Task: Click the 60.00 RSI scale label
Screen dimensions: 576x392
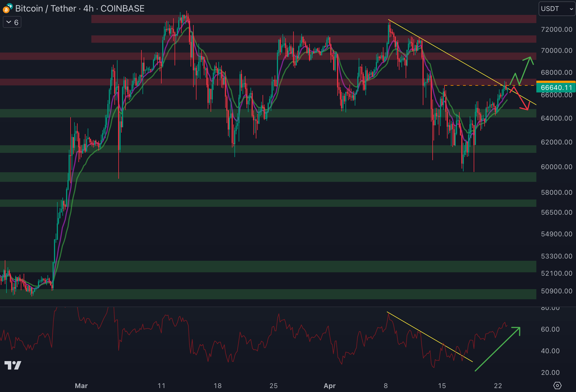Action: tap(550, 329)
